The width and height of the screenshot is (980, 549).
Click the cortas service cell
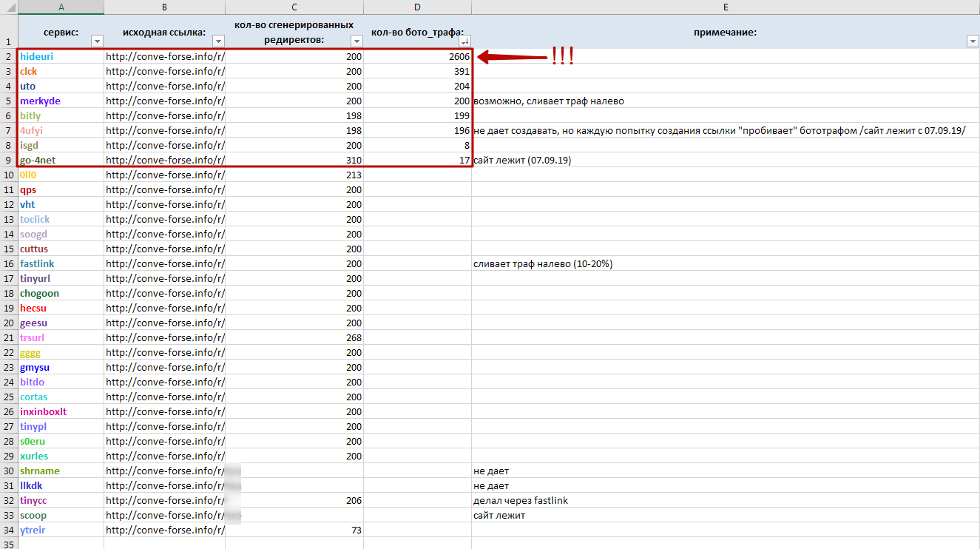pos(61,397)
